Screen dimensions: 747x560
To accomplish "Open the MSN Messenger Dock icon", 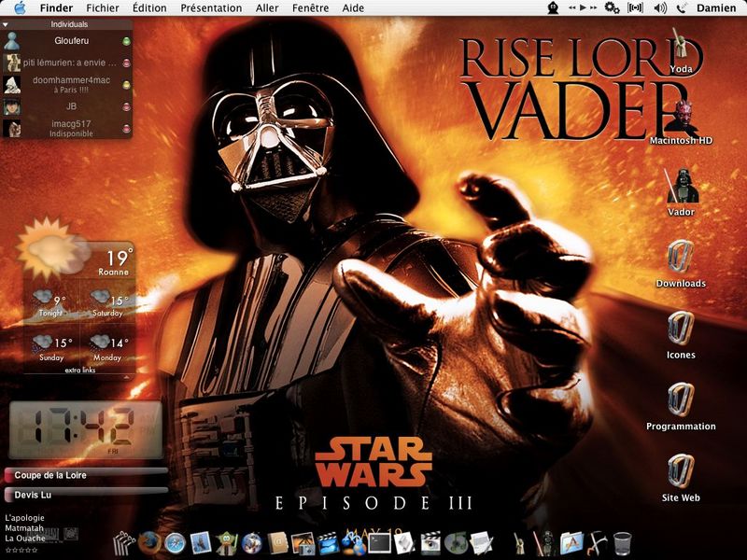I will coord(354,543).
